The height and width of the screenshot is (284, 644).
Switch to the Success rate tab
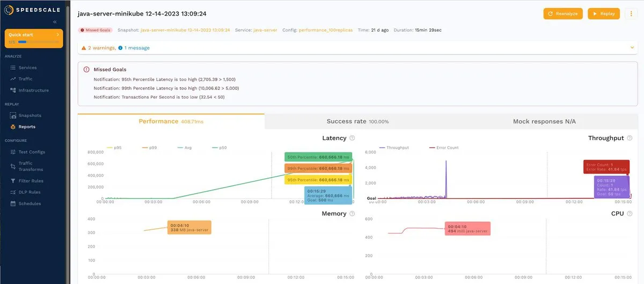coord(357,121)
